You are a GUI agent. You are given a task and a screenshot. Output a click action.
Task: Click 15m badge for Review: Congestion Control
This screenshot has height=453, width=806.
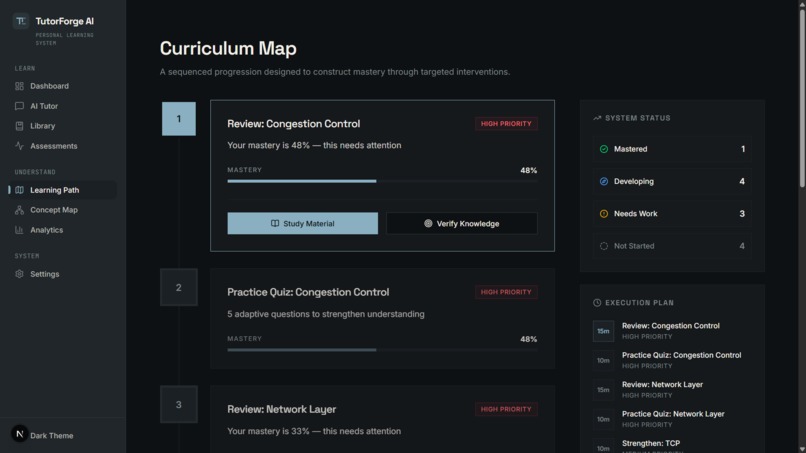[x=603, y=331]
